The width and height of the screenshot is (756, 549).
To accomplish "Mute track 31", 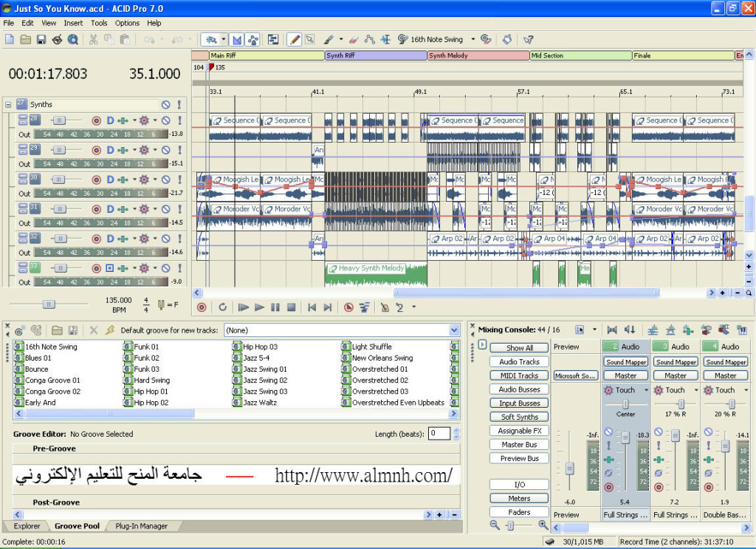I will coord(165,209).
